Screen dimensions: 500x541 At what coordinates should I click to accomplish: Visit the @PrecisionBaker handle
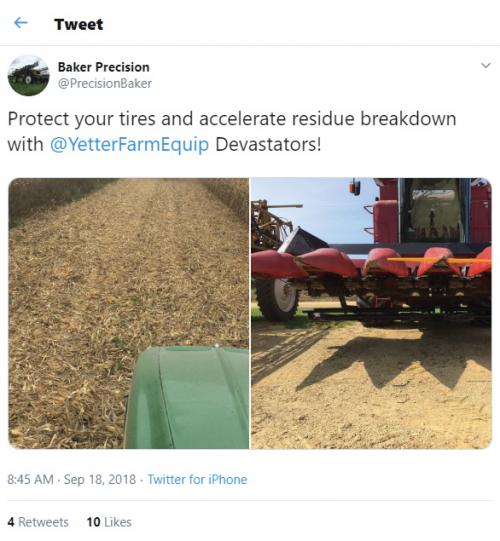click(105, 83)
